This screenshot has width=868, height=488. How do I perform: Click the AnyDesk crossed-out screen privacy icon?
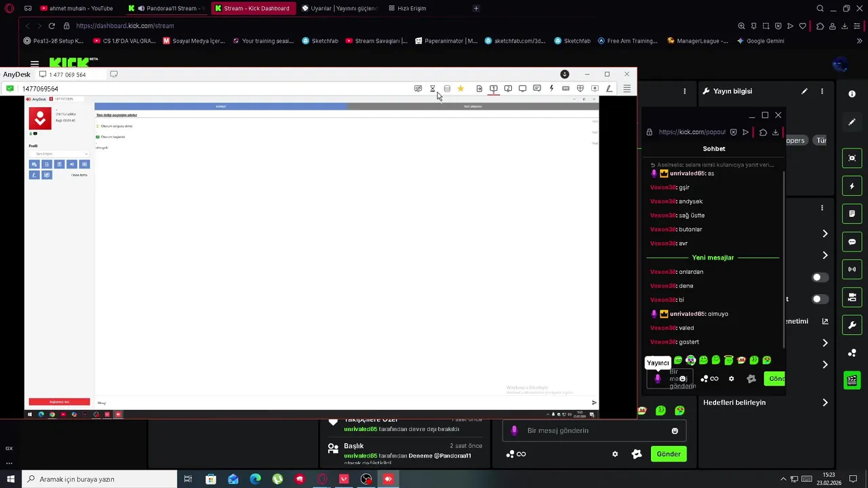point(418,89)
